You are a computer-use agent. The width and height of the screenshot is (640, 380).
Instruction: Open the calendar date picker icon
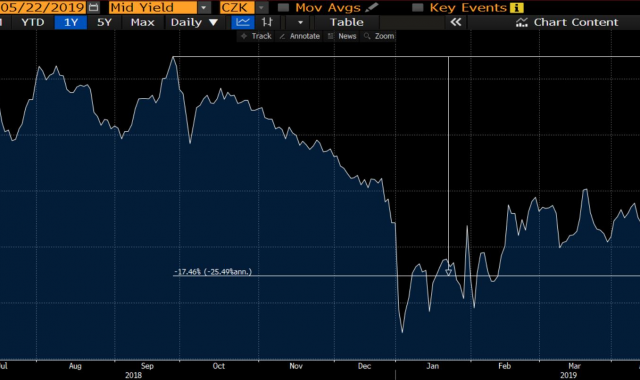(93, 7)
